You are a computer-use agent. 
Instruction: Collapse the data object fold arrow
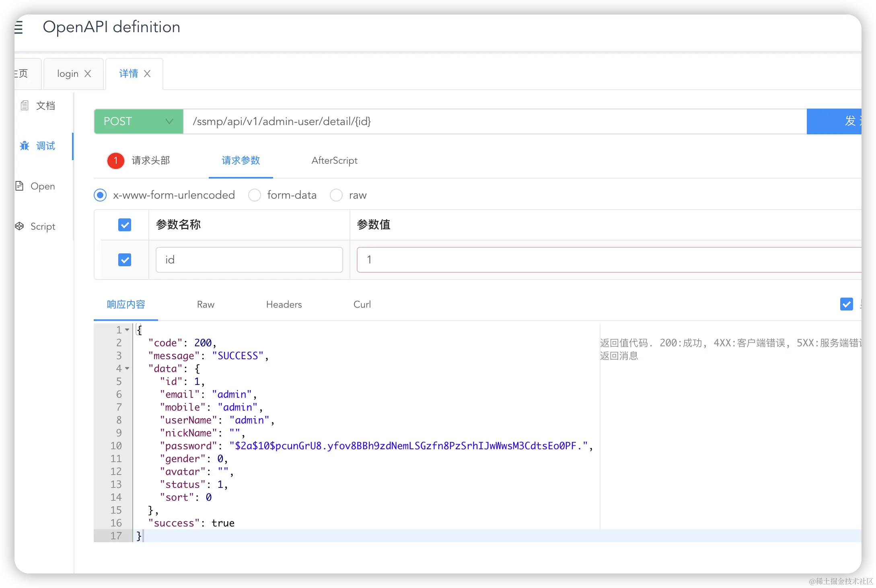127,368
